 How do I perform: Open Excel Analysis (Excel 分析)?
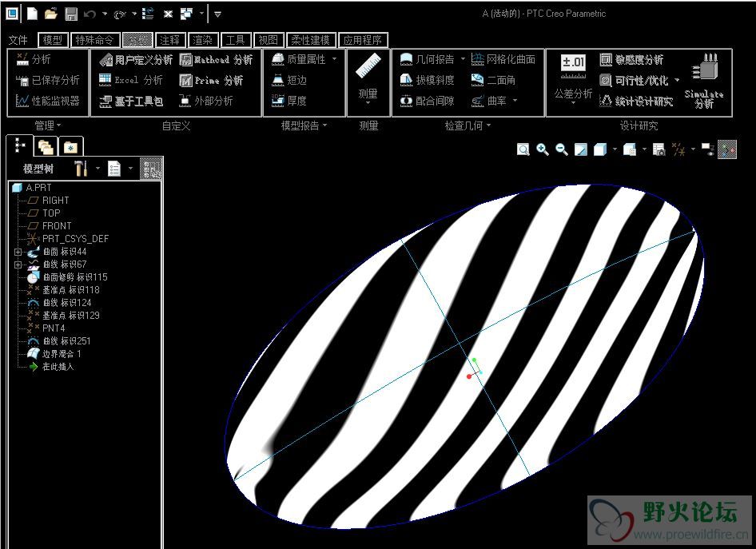pos(130,80)
